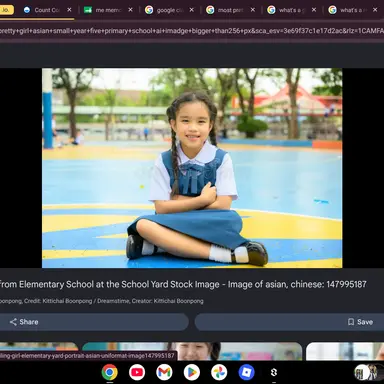Open Google Play Store in the shelf
The height and width of the screenshot is (384, 384).
pos(192,372)
